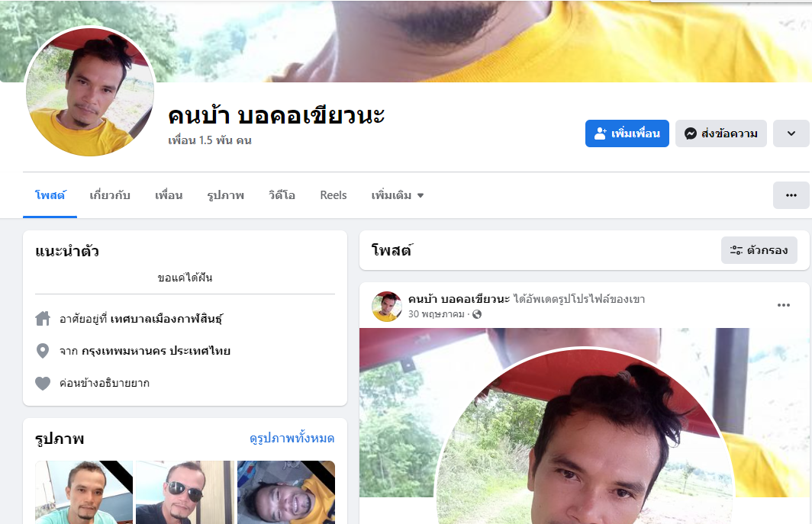Open the เพื่อน (Friends) tab

(x=169, y=195)
